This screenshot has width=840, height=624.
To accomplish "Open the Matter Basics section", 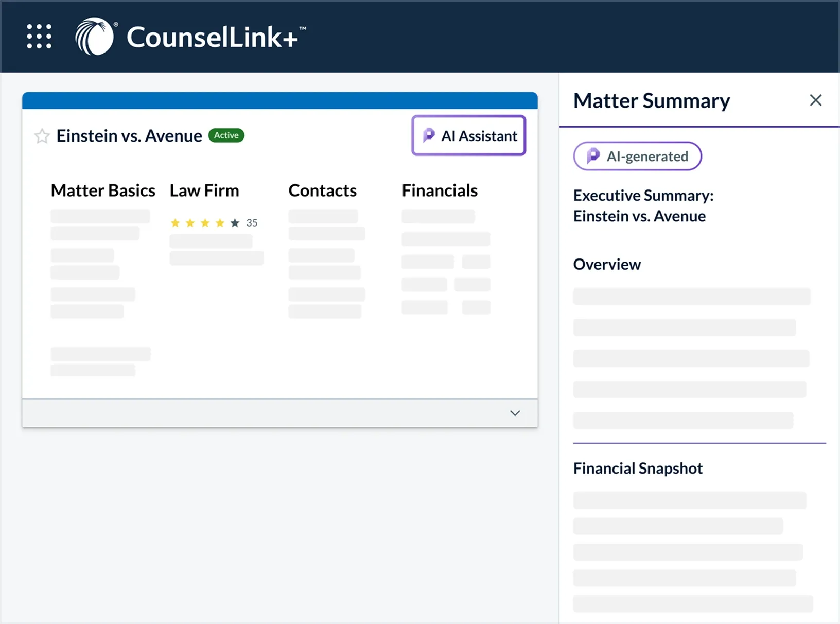I will pos(102,190).
